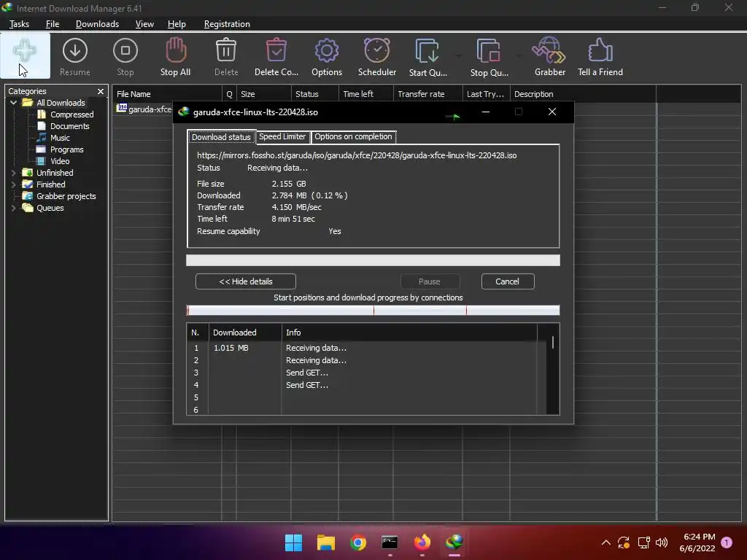Select the Queues folder

[50, 208]
